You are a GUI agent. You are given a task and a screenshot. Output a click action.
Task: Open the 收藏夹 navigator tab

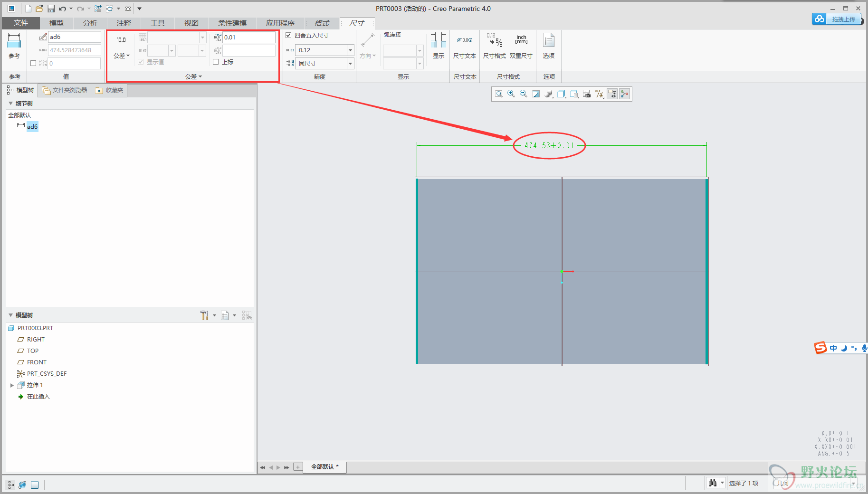109,90
